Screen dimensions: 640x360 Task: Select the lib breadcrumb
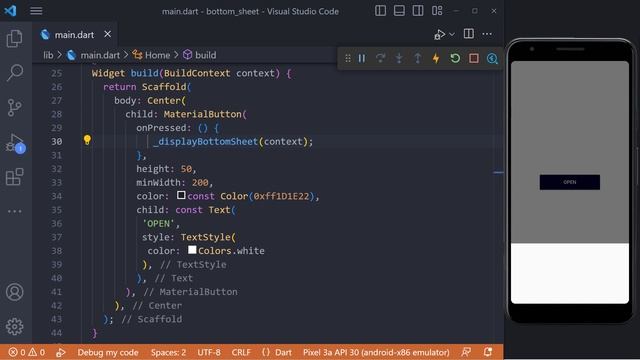(48, 55)
